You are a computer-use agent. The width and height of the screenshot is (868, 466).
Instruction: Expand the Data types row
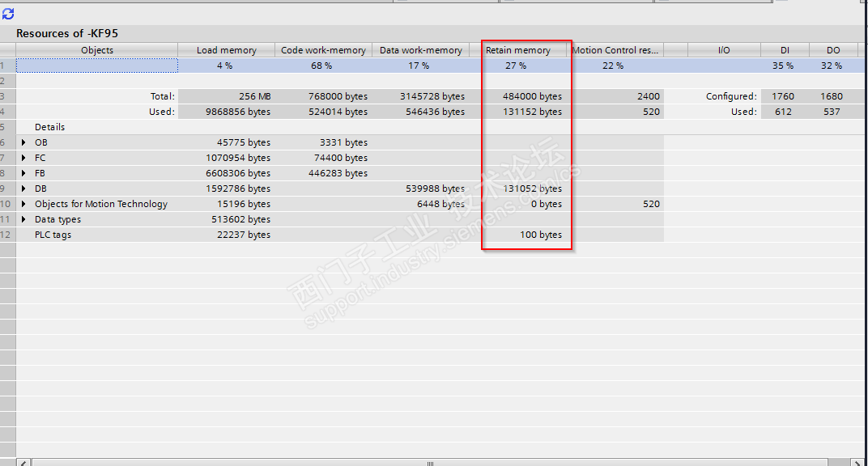coord(23,219)
